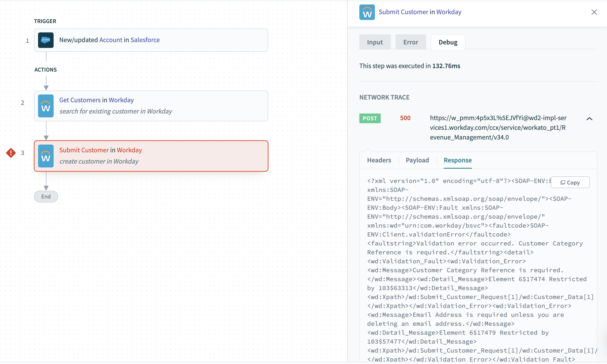Image resolution: width=607 pixels, height=364 pixels.
Task: Close the Submit Customer details panel
Action: [594, 12]
